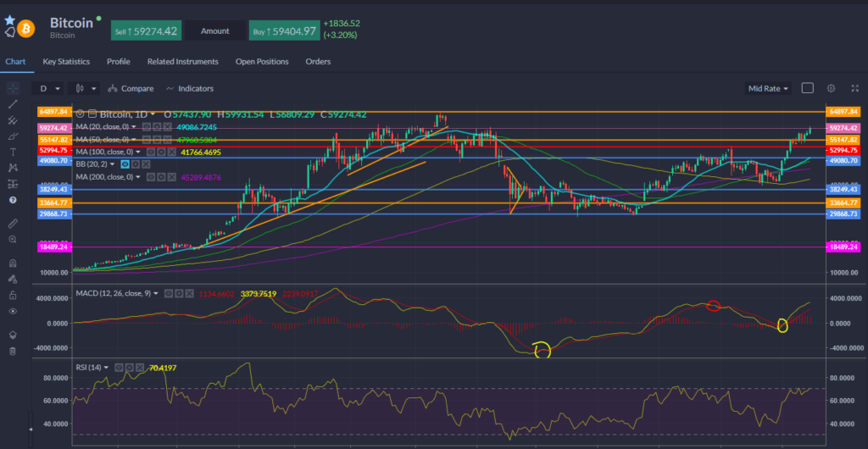Open the Mid Rate dropdown
Viewport: 868px width, 449px height.
(768, 88)
